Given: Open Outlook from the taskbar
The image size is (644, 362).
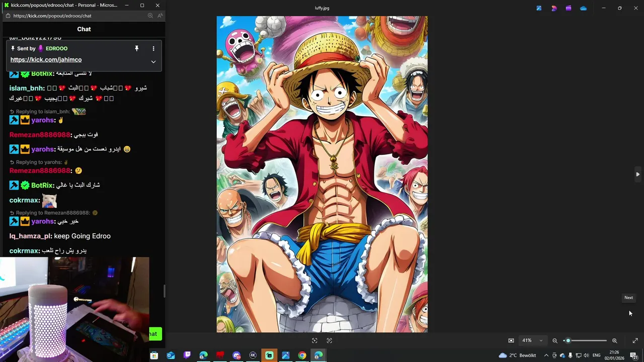Looking at the screenshot, I should point(171,355).
